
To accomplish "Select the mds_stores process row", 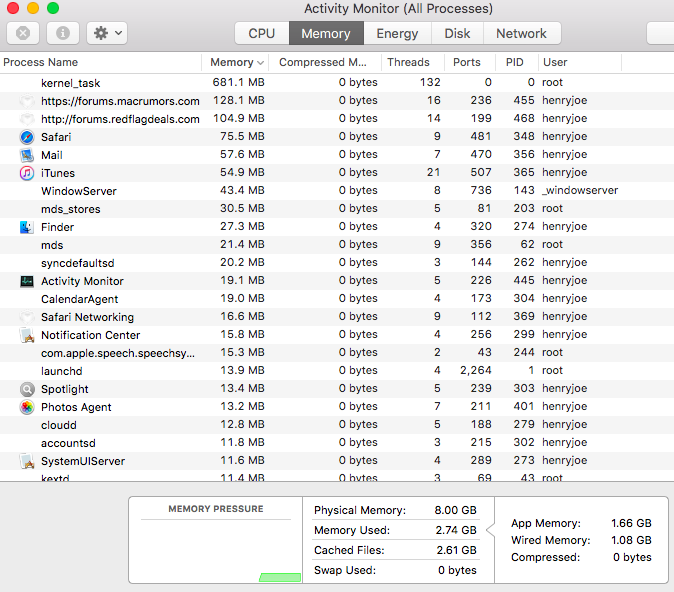I will click(x=337, y=209).
